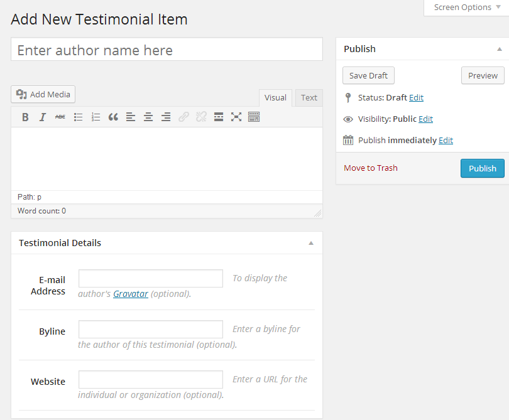Screen dimensions: 509x420
Task: Show the kitchen sink toolbar row
Action: (254, 117)
